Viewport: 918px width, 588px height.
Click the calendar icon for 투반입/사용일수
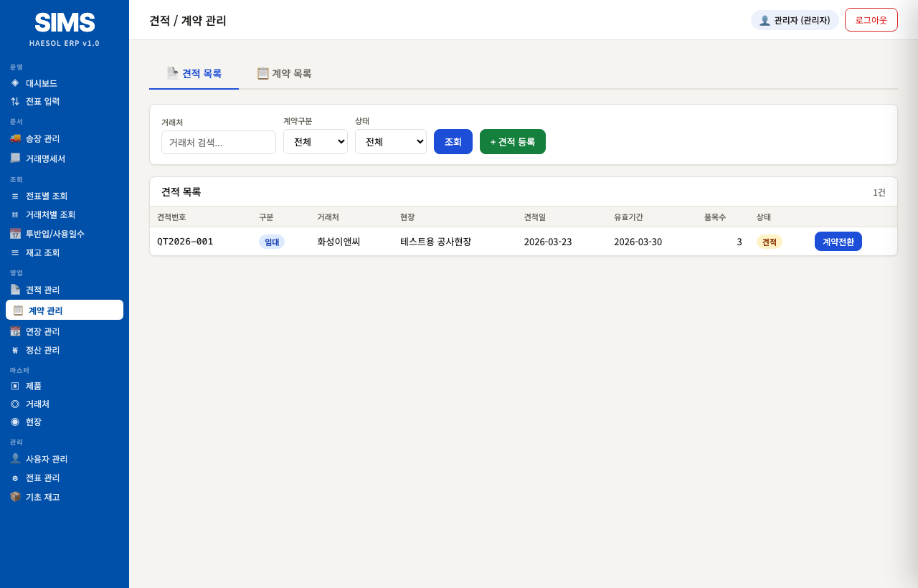point(15,233)
